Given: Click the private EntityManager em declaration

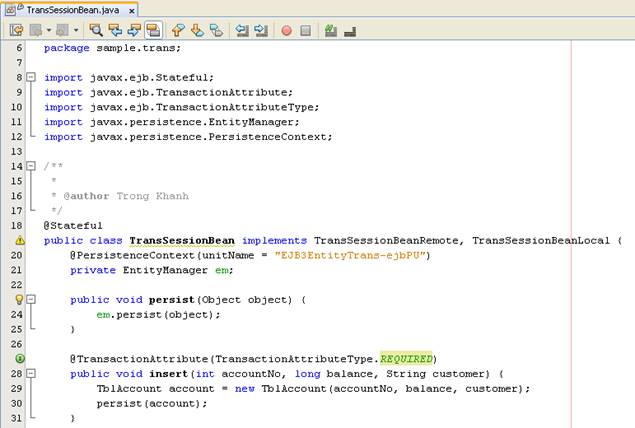Looking at the screenshot, I should [152, 270].
